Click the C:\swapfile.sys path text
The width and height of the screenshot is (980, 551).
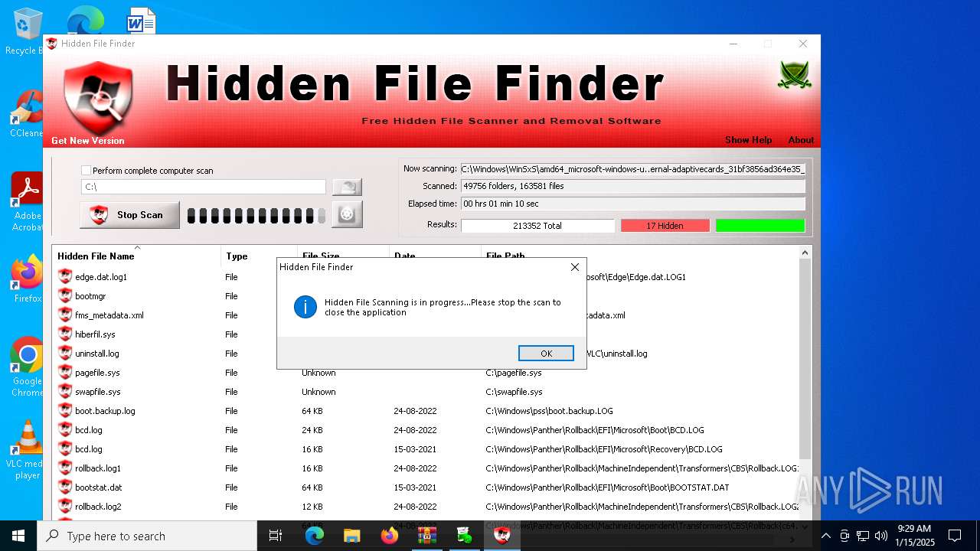(514, 392)
